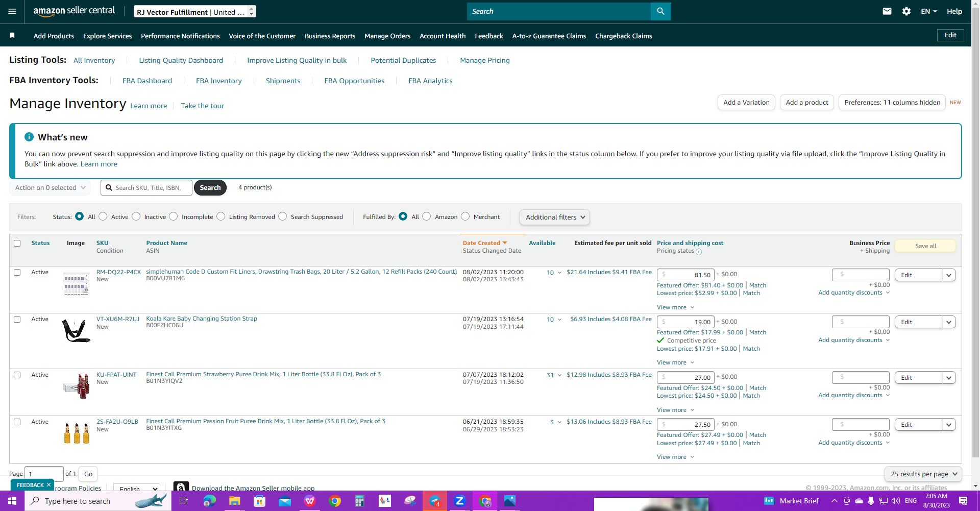Check the box for SKU RM-DQ22-P4CX
980x511 pixels.
(x=17, y=272)
